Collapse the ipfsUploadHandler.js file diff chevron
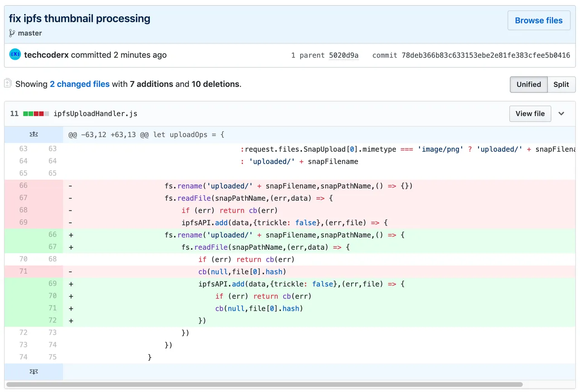580x392 pixels. (x=561, y=114)
